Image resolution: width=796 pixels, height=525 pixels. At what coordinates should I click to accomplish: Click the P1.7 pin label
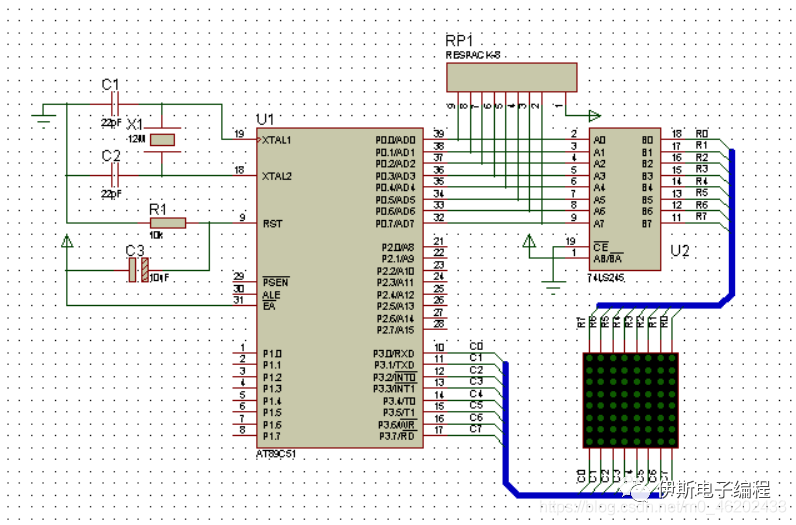tap(272, 437)
